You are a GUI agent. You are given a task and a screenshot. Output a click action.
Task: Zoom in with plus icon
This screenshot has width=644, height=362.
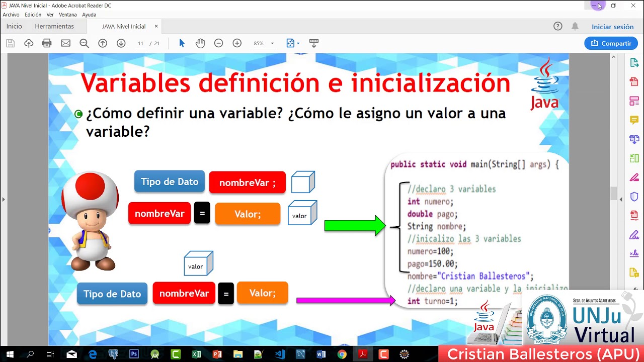click(237, 43)
